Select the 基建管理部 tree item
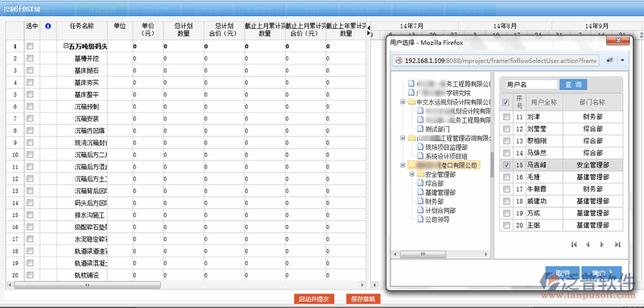This screenshot has width=644, height=308. pos(440,193)
